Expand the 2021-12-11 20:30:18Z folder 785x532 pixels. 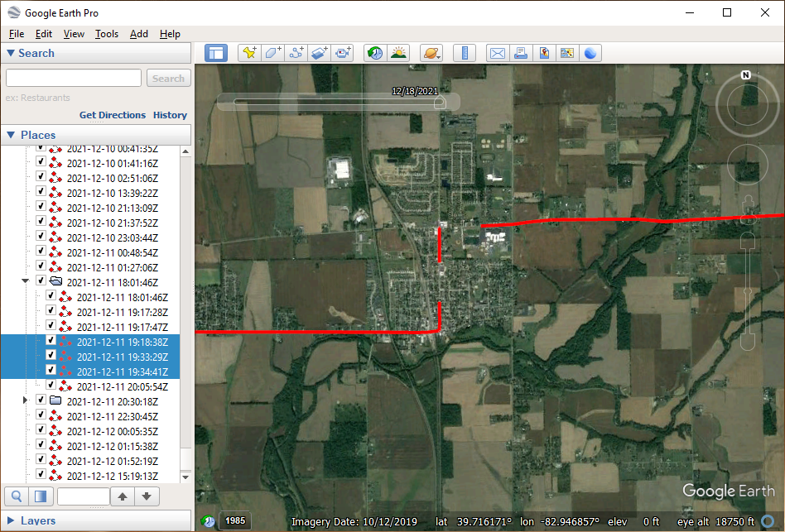coord(25,400)
